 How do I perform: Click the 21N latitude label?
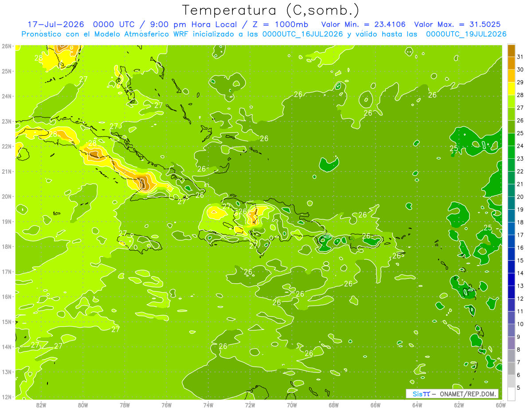pos(7,171)
